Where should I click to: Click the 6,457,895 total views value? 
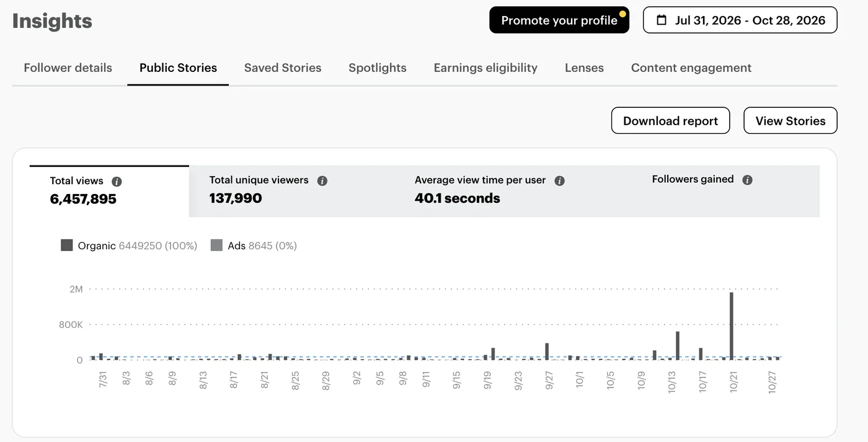[83, 199]
